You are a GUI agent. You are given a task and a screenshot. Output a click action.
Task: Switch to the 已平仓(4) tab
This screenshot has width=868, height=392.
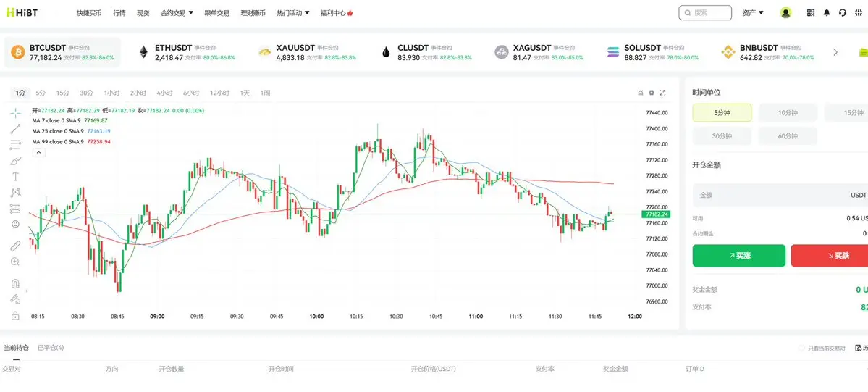pos(51,348)
